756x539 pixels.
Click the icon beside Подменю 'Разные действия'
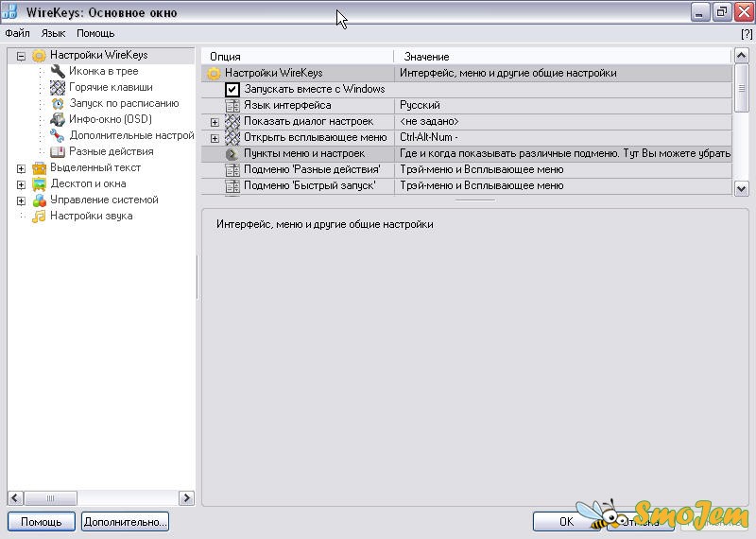(232, 170)
